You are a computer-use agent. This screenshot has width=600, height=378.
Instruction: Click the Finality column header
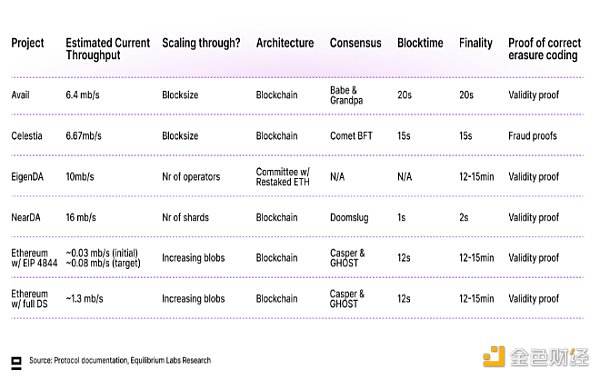(476, 43)
